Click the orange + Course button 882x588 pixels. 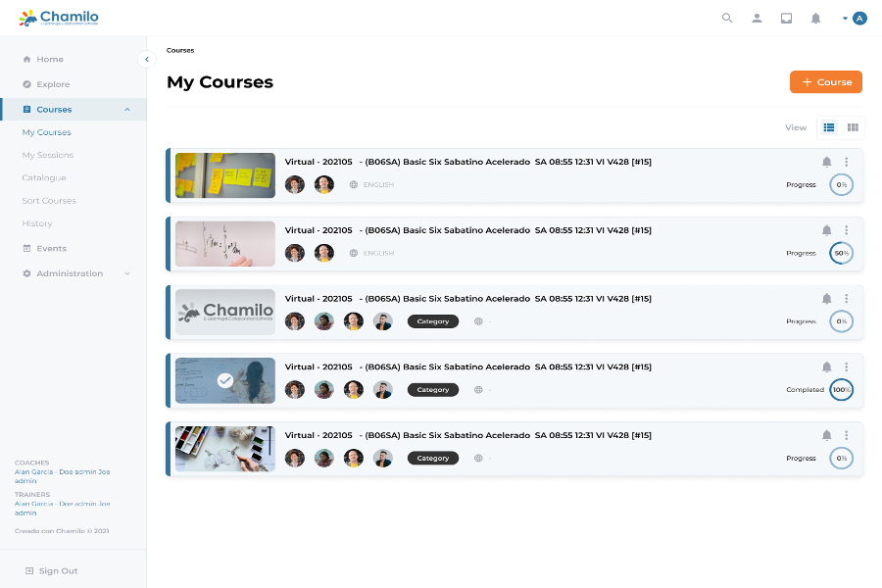pos(825,82)
